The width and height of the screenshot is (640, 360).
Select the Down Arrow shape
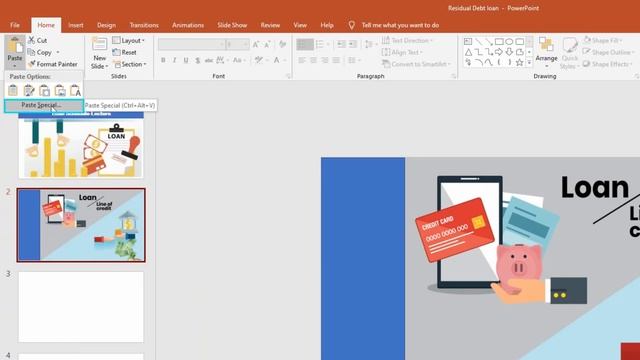(x=509, y=52)
